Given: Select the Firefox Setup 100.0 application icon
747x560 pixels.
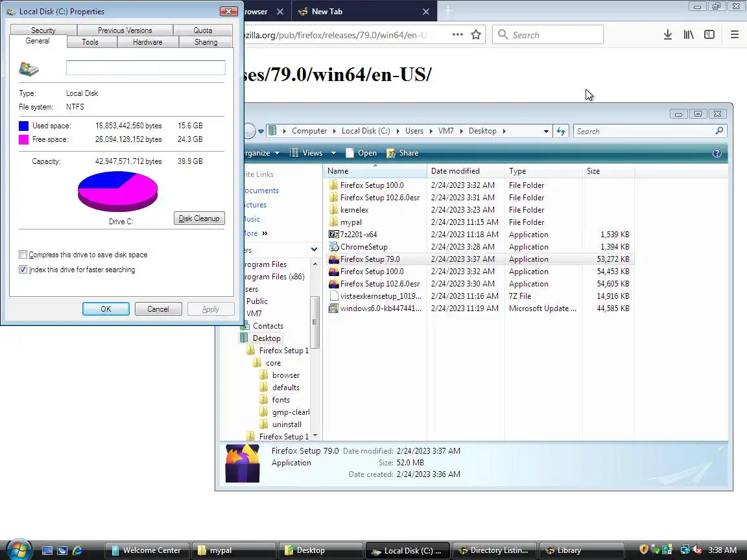Looking at the screenshot, I should coord(333,272).
